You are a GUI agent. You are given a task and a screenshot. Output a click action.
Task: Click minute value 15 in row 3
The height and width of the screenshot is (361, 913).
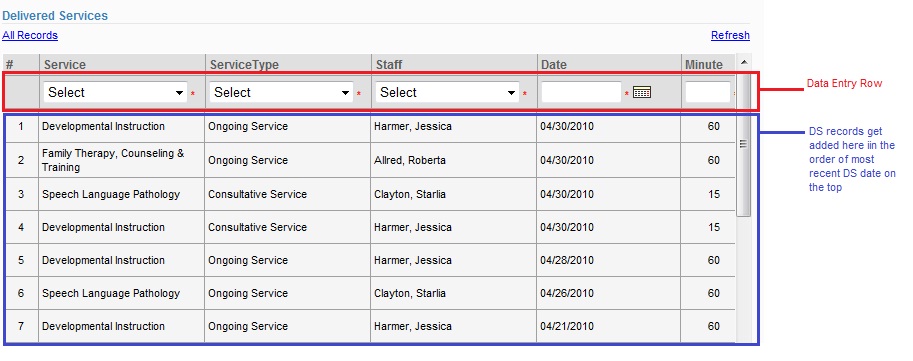coord(714,194)
